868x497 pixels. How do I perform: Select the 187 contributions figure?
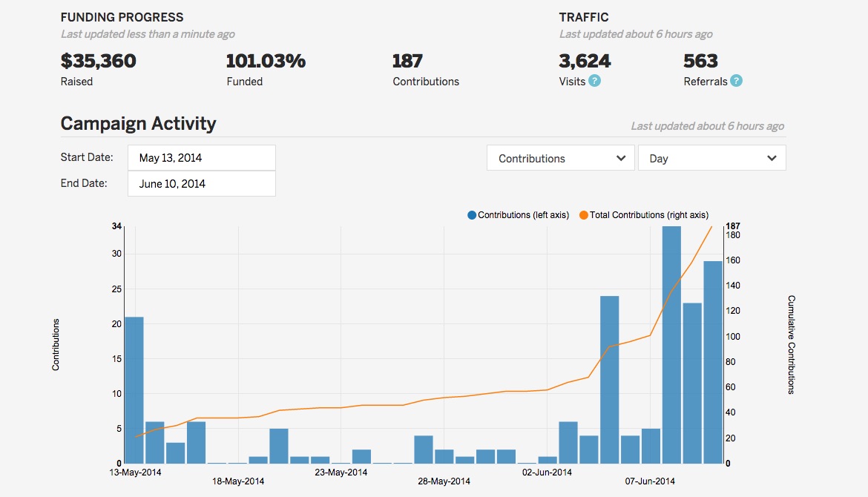pos(407,61)
